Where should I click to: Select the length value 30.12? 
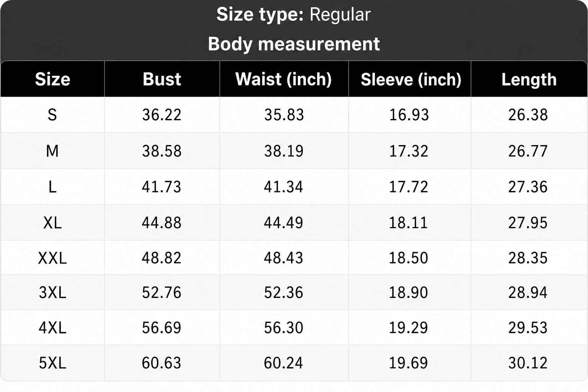(528, 363)
